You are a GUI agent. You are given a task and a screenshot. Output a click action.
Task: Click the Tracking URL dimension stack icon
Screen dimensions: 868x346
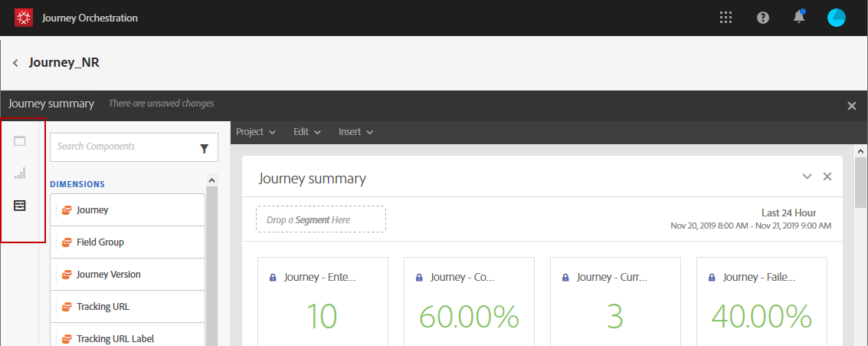67,307
